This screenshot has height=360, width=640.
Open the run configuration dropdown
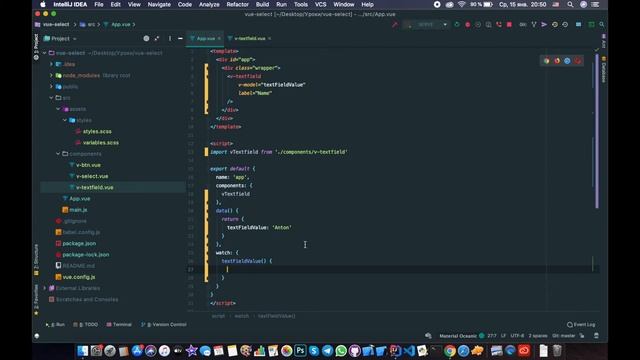pos(426,24)
